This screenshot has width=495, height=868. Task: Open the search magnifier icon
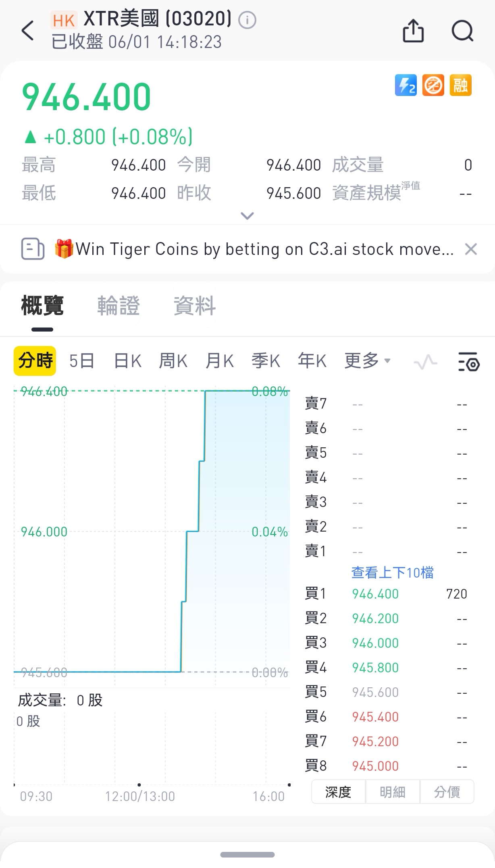[x=462, y=31]
